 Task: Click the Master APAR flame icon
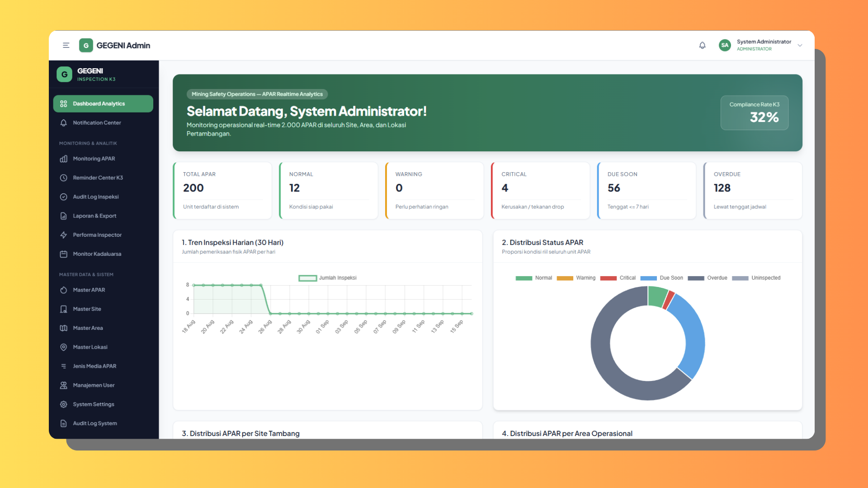[x=63, y=290]
